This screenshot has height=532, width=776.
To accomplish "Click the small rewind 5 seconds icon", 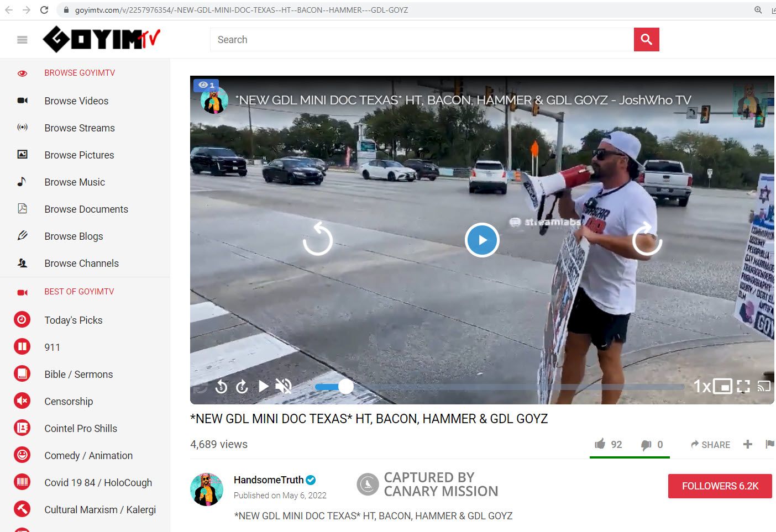I will tap(221, 386).
